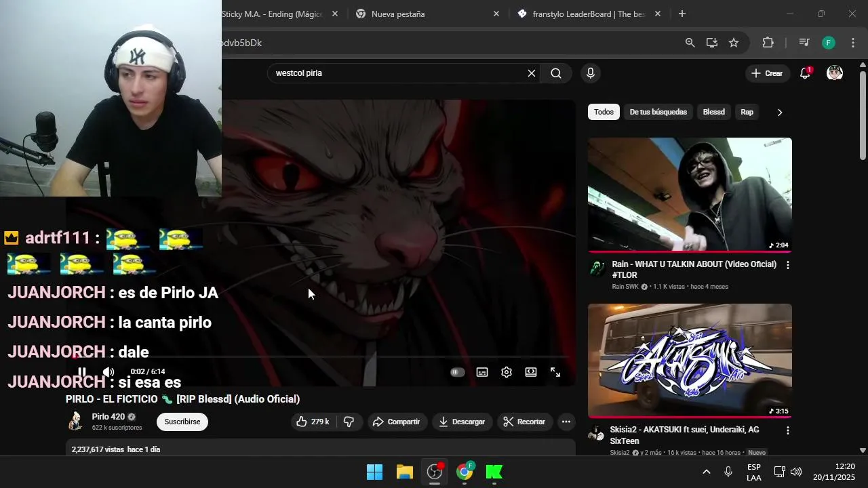This screenshot has width=868, height=488.
Task: Click the Rain - WHAT U TALKIN ABOUT title
Action: [x=694, y=269]
